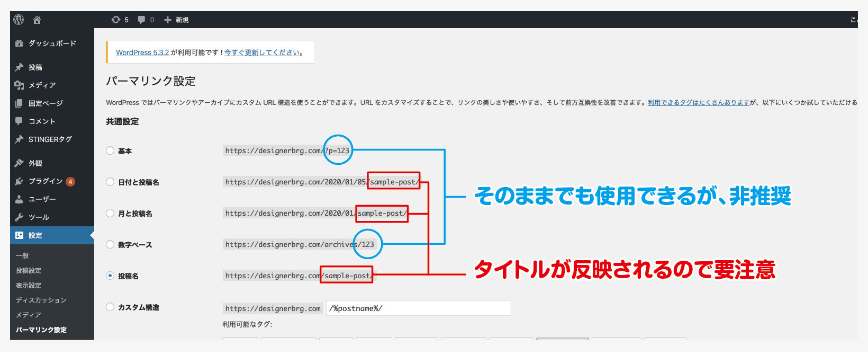Open the comments bubble icon in admin bar
This screenshot has height=354, width=868.
pyautogui.click(x=146, y=20)
